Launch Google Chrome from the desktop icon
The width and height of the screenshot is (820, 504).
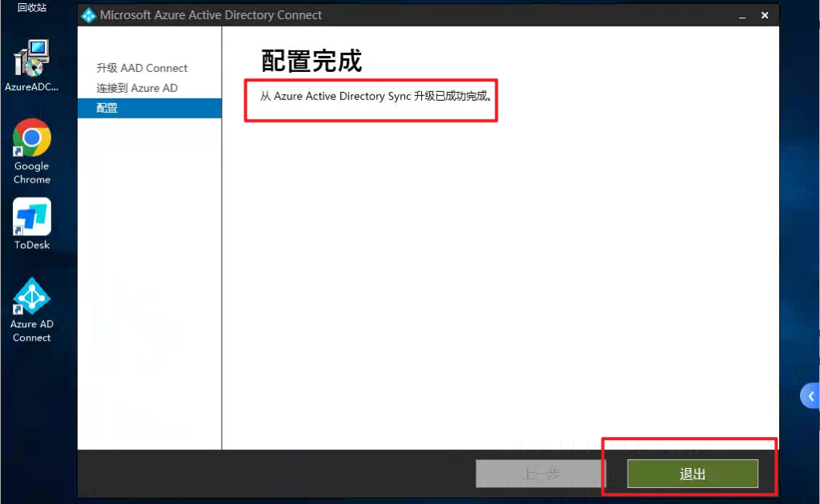[31, 138]
